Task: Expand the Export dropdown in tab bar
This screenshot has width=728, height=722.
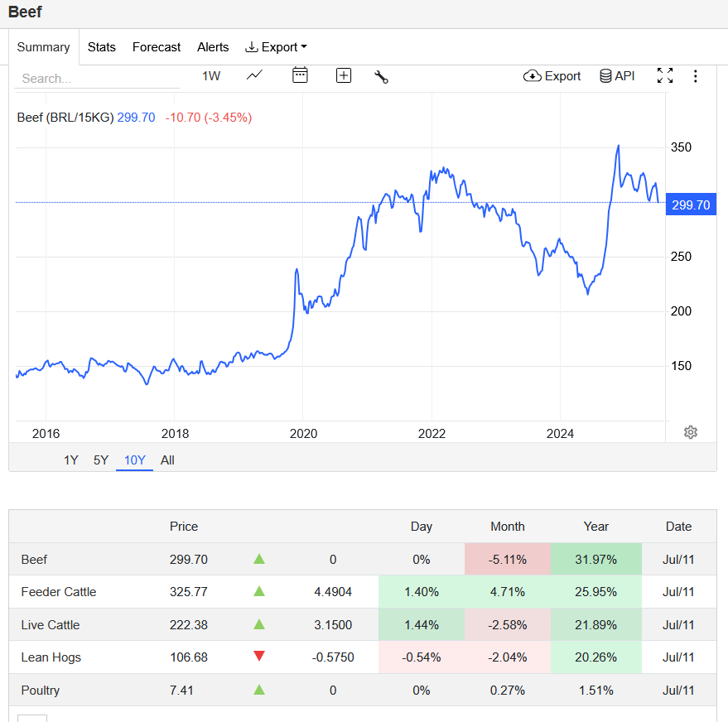Action: tap(276, 47)
